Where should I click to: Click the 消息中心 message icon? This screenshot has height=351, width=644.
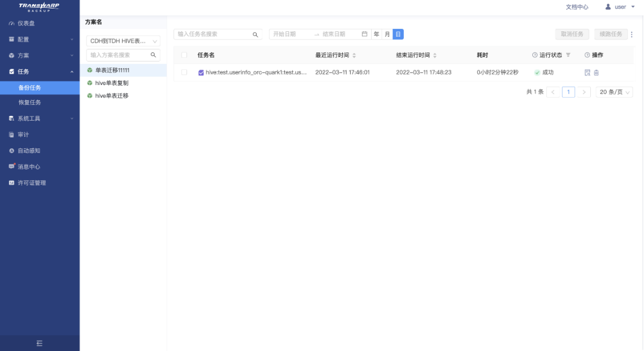pyautogui.click(x=11, y=166)
